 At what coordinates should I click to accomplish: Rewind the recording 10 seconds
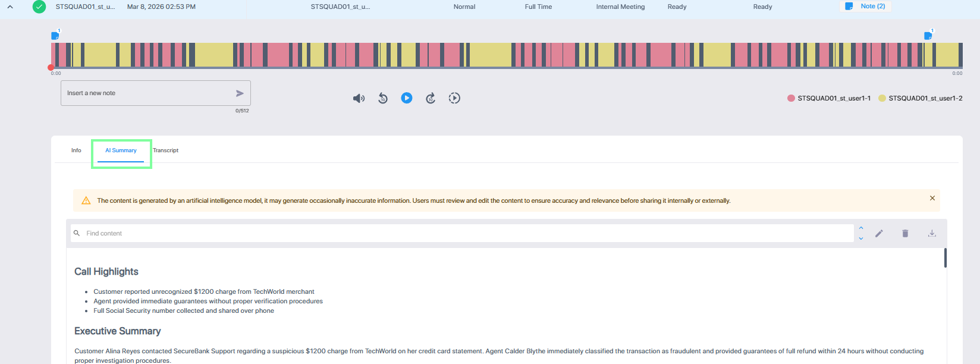pyautogui.click(x=383, y=98)
